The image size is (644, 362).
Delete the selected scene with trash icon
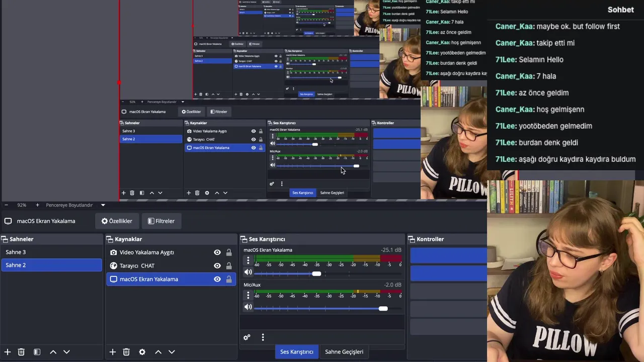pyautogui.click(x=21, y=352)
